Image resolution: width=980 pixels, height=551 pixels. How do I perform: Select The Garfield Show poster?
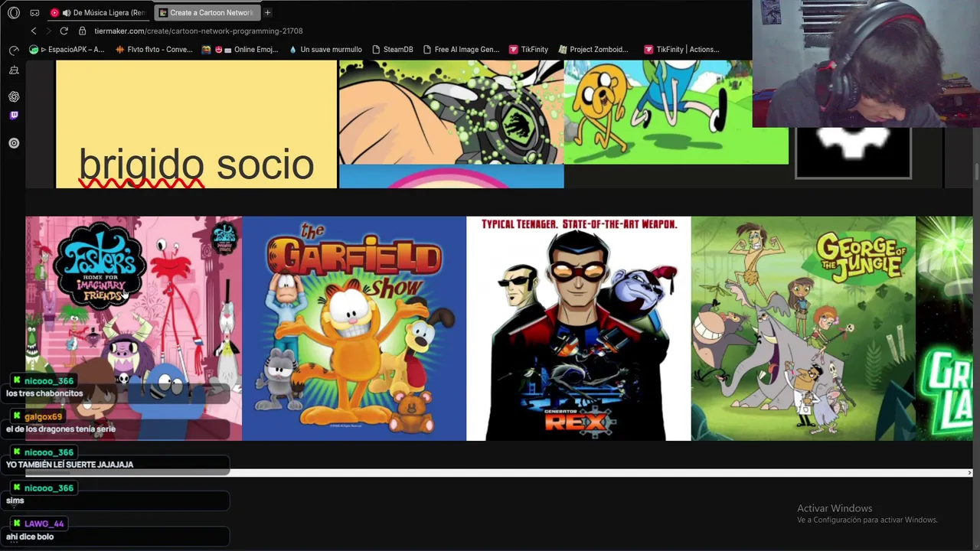pos(354,328)
